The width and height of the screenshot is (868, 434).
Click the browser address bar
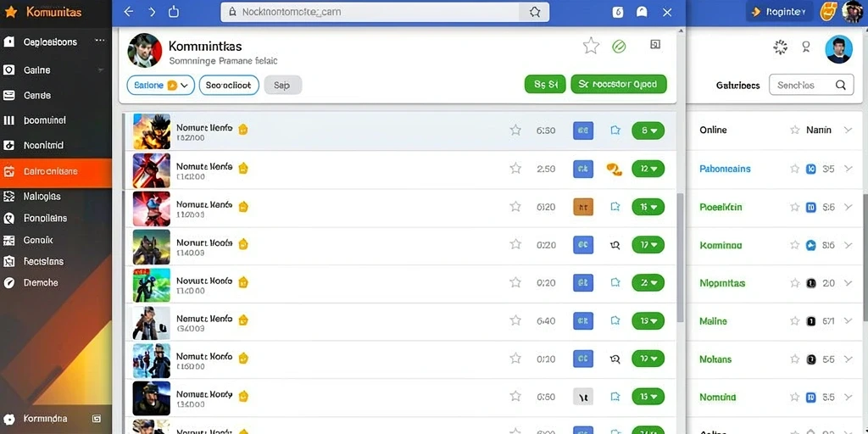tap(385, 12)
